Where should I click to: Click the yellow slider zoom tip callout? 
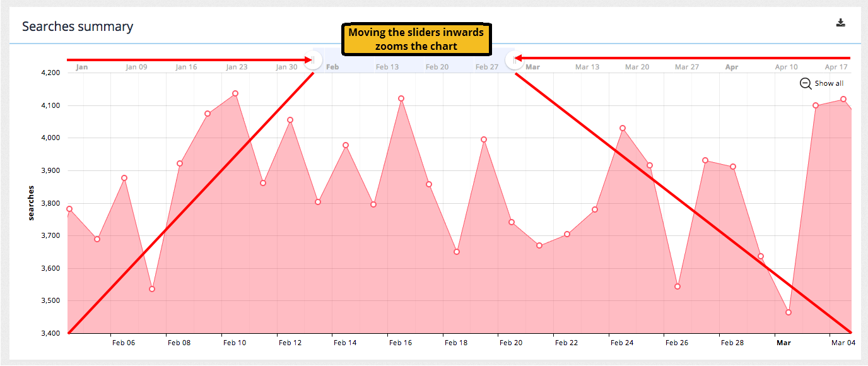pyautogui.click(x=416, y=39)
